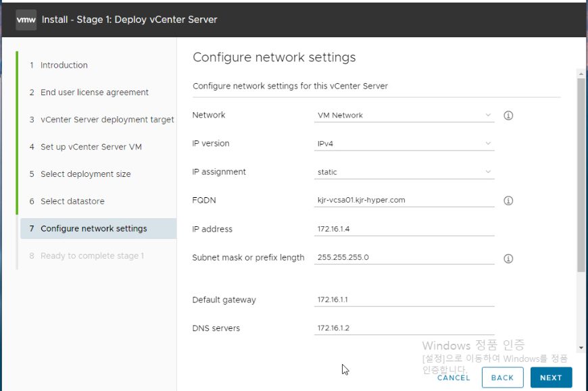The height and width of the screenshot is (391, 588).
Task: Click the BACK button
Action: coord(502,377)
